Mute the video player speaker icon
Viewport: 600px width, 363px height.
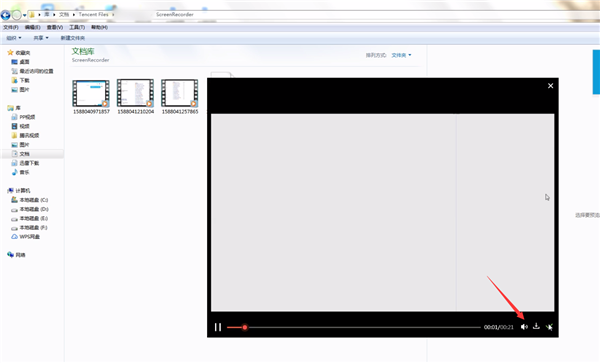(x=524, y=327)
